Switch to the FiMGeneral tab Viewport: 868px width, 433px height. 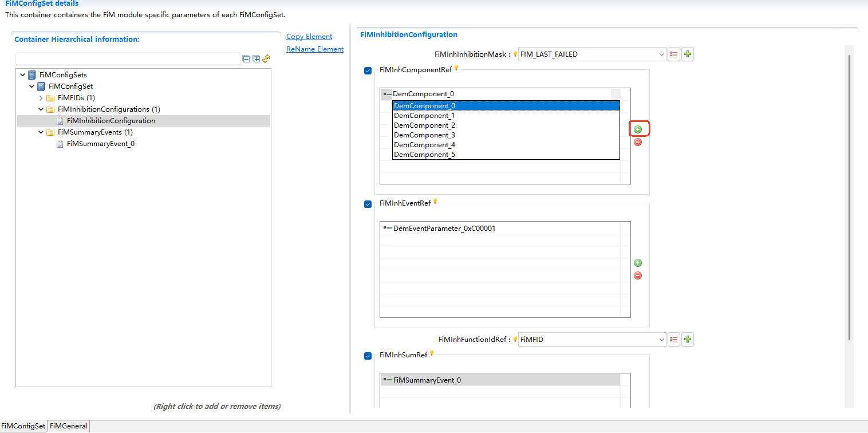point(68,426)
